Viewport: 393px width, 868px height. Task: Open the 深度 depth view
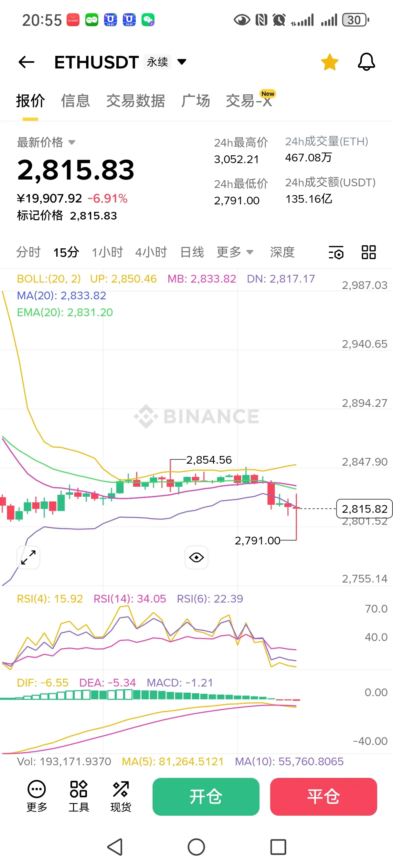(282, 252)
